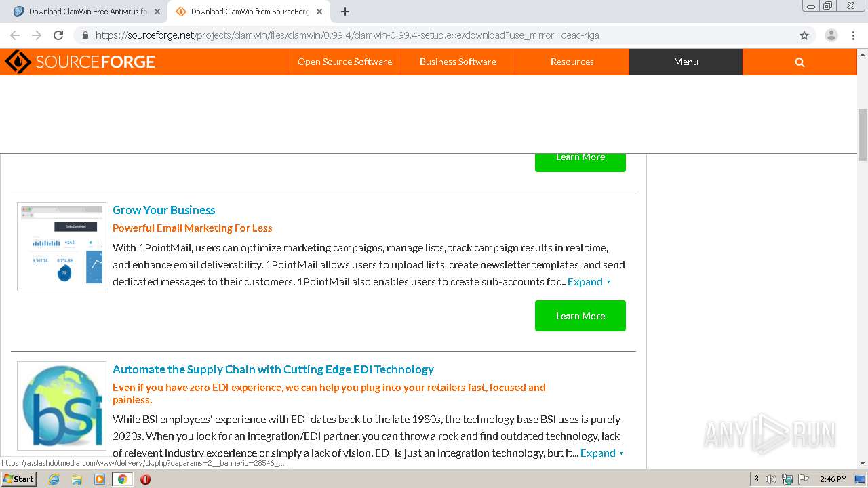Open the dark Menu item
The width and height of the screenshot is (868, 488).
[686, 62]
